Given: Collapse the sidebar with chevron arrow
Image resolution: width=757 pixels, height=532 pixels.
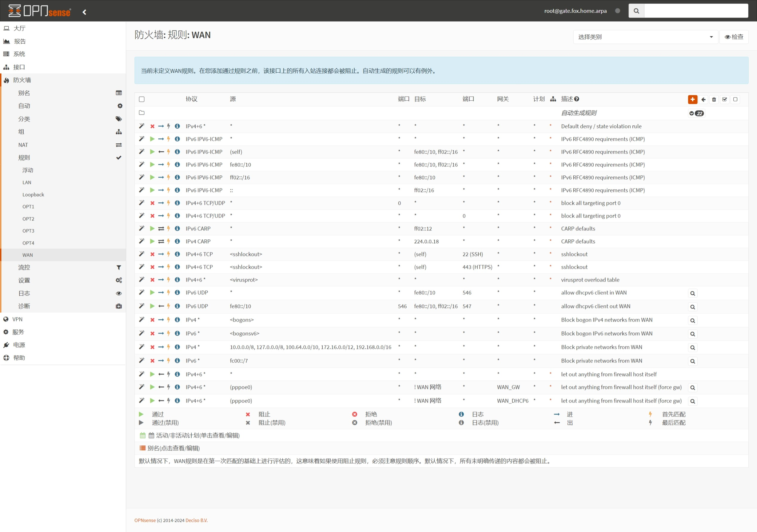Looking at the screenshot, I should [x=85, y=12].
